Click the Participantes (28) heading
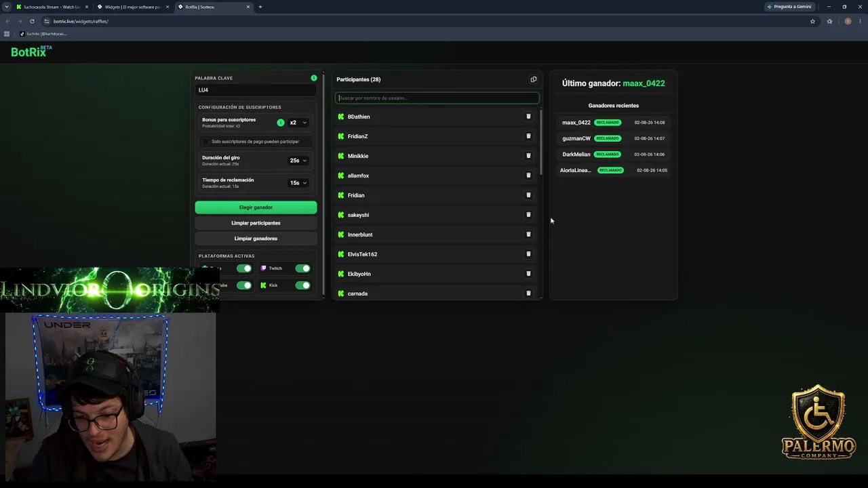868x488 pixels. (x=358, y=79)
